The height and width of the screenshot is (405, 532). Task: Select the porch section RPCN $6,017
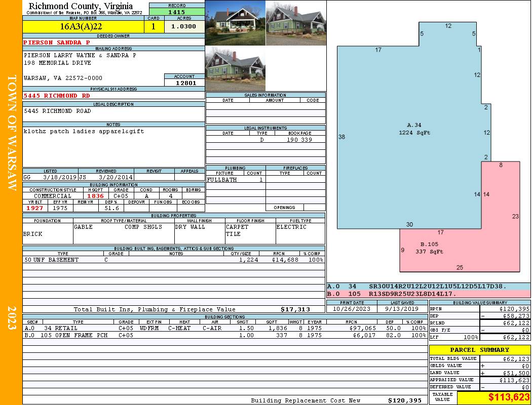coord(364,335)
